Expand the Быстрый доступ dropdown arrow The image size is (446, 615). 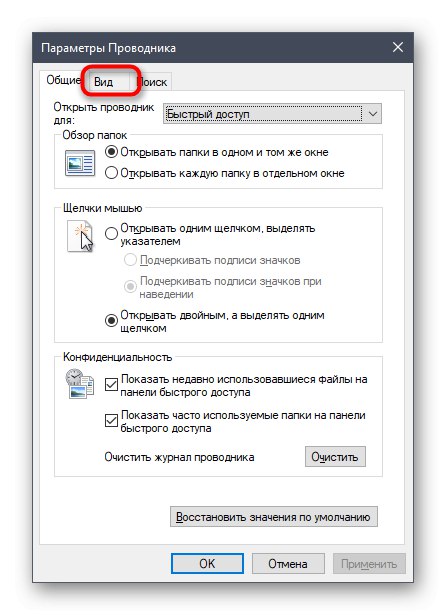tap(373, 114)
